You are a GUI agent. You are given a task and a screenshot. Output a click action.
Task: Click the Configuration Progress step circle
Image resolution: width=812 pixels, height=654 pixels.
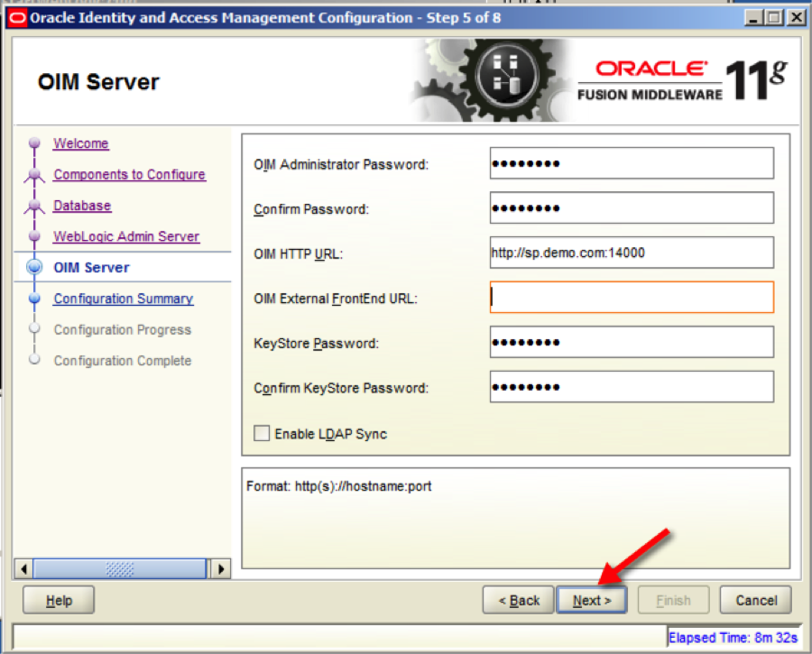[33, 329]
